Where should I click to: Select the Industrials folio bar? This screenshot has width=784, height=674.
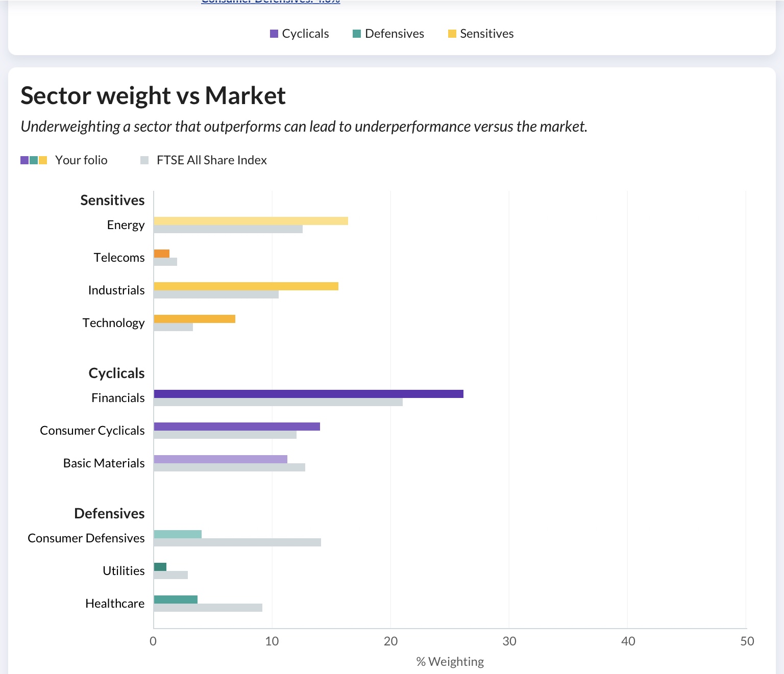246,286
